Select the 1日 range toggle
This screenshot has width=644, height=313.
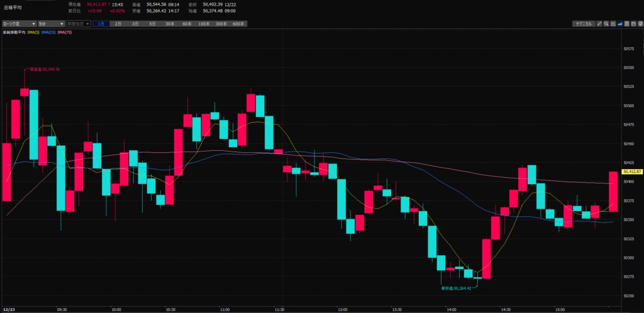101,24
